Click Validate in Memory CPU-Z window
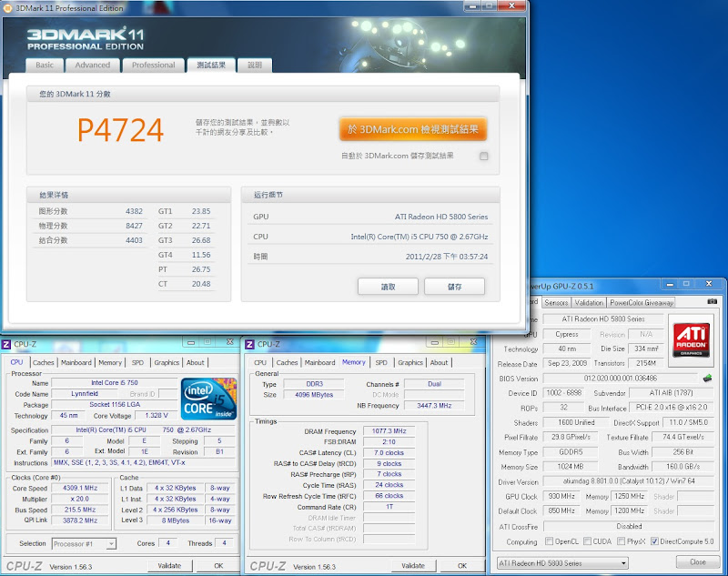 [413, 566]
